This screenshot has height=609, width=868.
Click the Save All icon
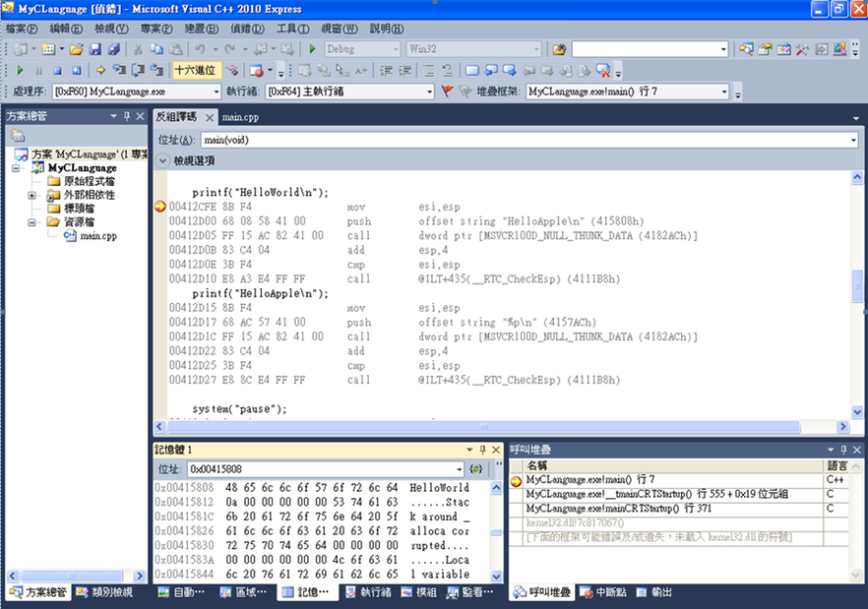coord(114,49)
